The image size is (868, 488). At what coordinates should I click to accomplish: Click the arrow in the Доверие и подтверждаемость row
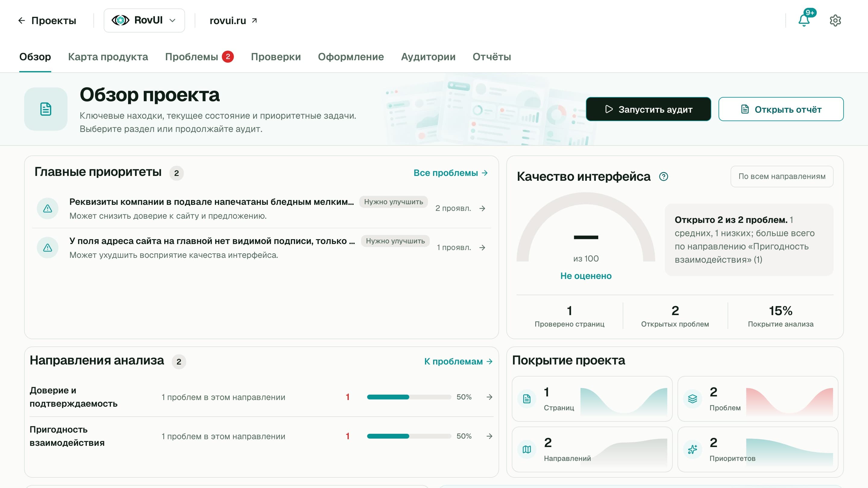coord(489,397)
